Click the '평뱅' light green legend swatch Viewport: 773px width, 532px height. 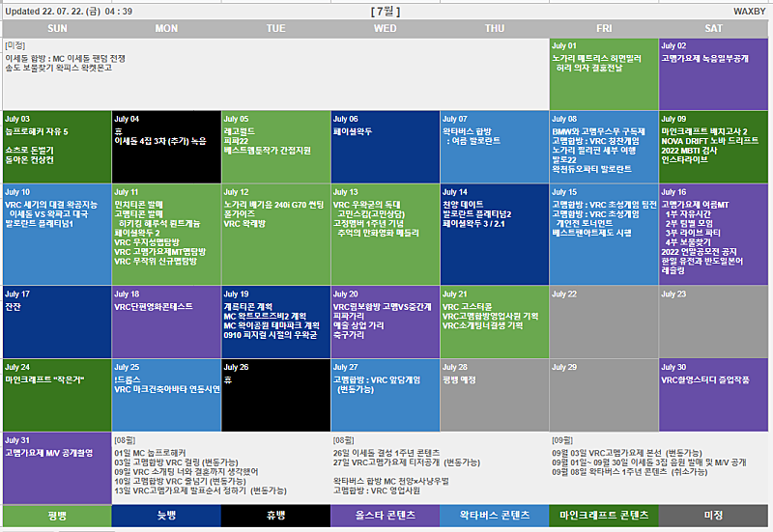(x=57, y=516)
